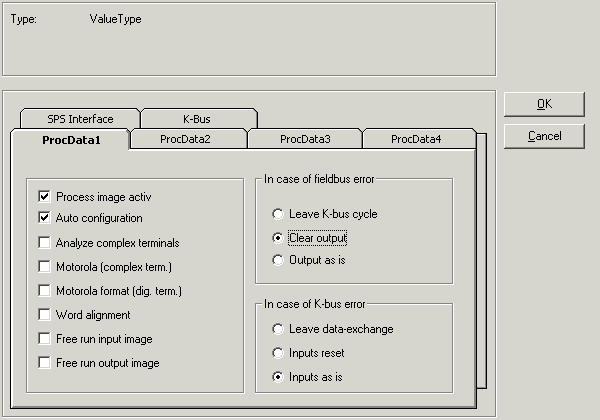Screen dimensions: 600x420
Task: Uncheck Auto configuration checkbox
Action: 44,218
